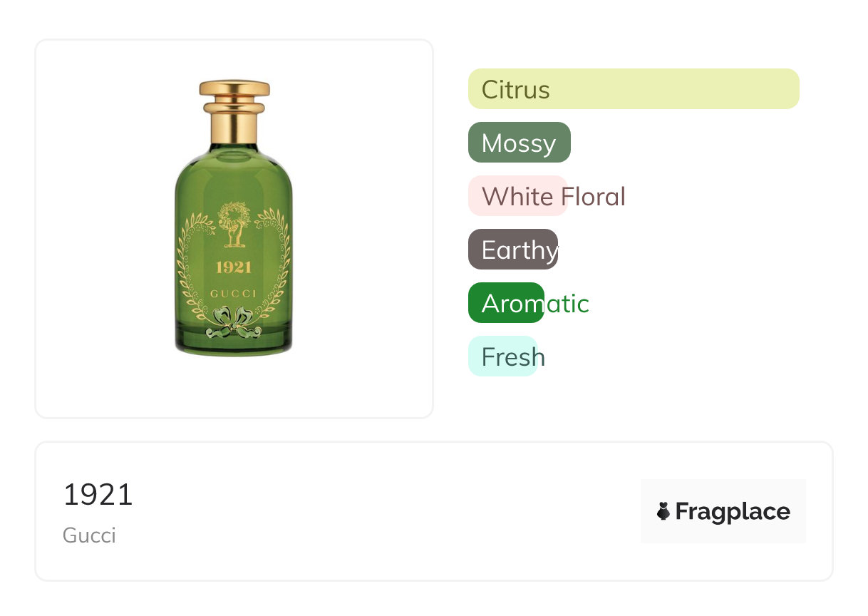Click the dark green base of the bottle
The height and width of the screenshot is (616, 868).
tap(234, 345)
